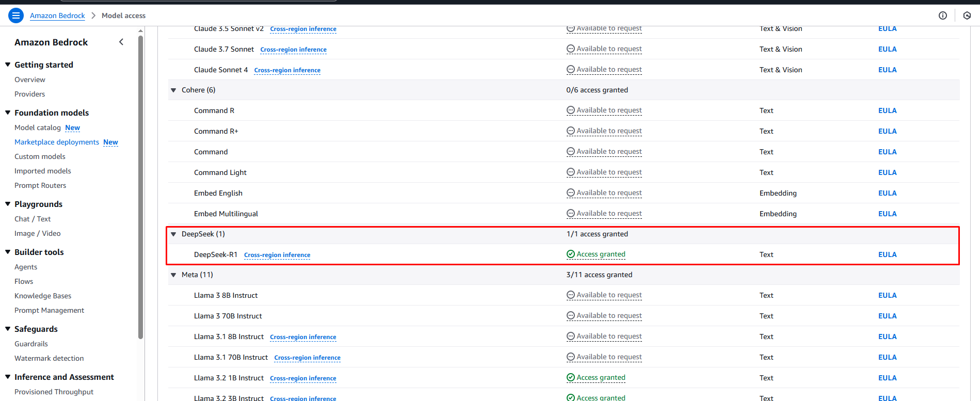Open the EULA for Embed Multilingual
The height and width of the screenshot is (401, 980).
point(888,214)
